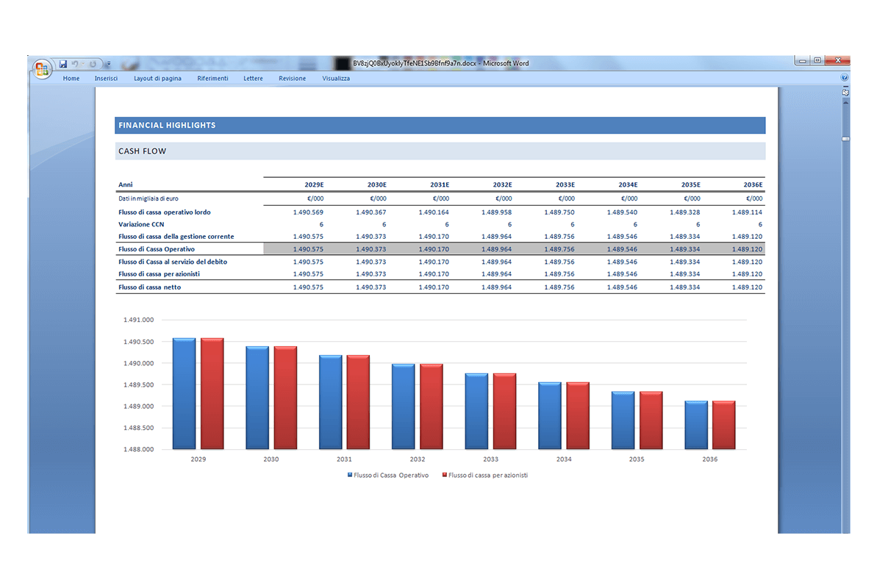The image size is (877, 588).
Task: Open the Customize Quick Access Toolbar dropdown
Action: tap(109, 64)
